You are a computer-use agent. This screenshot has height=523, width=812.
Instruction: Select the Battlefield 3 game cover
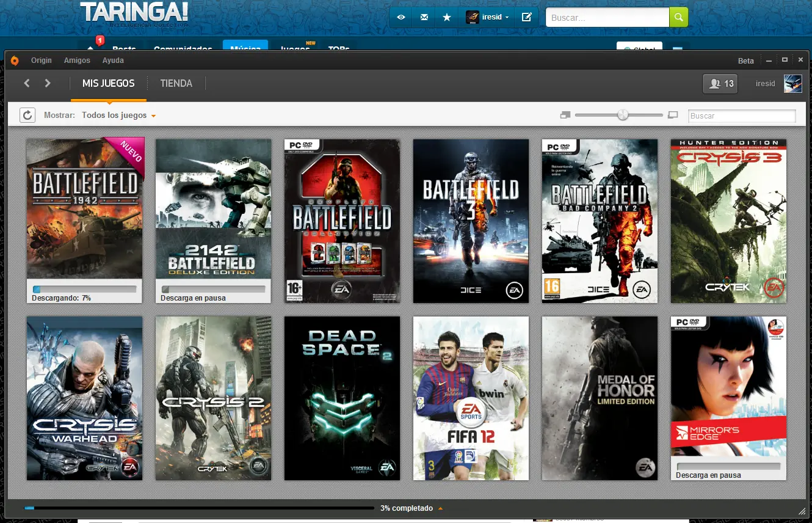[x=471, y=221]
